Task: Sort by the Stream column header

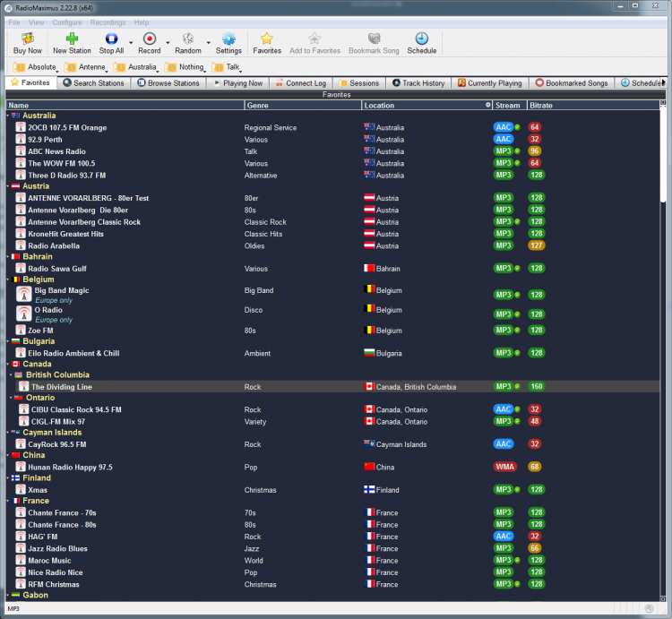Action: coord(510,106)
